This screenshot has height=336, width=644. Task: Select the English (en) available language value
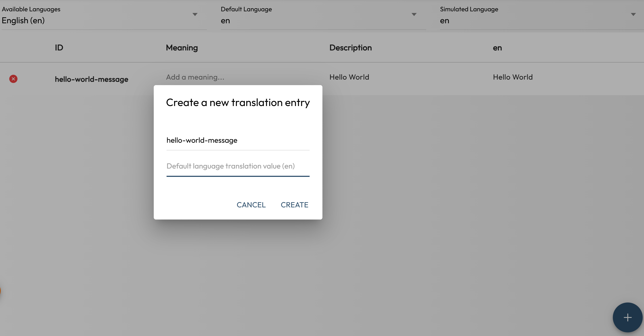23,20
